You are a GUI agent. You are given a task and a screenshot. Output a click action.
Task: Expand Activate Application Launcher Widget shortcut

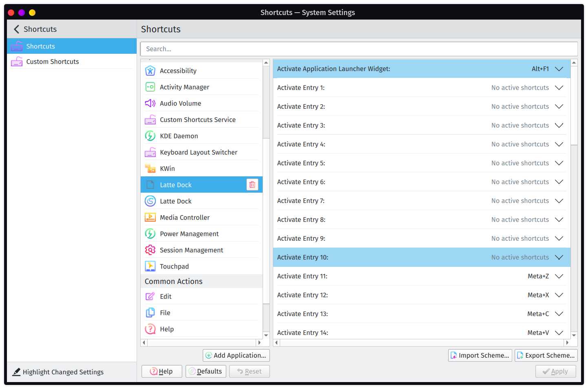559,69
